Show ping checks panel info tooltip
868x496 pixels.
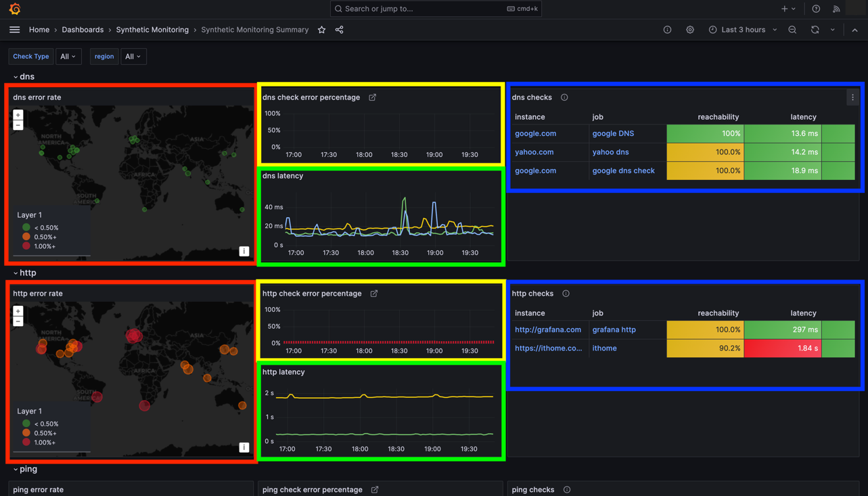[567, 490]
